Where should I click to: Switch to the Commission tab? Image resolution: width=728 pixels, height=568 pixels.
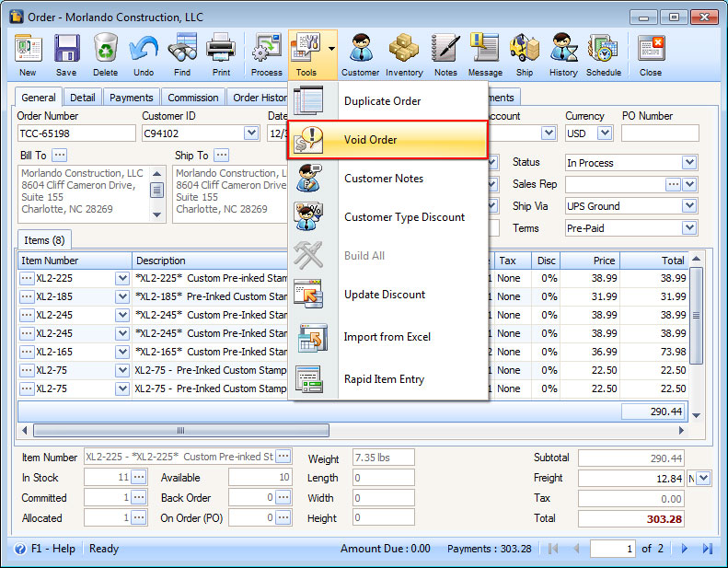pyautogui.click(x=193, y=98)
